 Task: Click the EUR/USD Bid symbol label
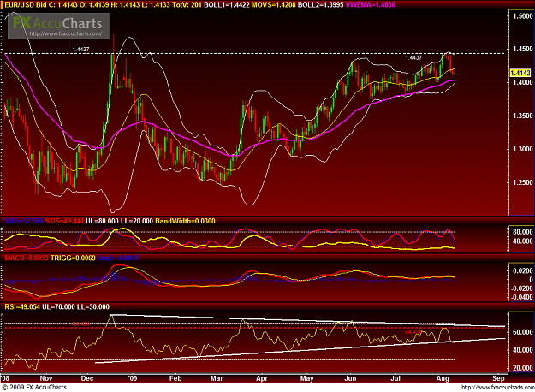[x=27, y=5]
